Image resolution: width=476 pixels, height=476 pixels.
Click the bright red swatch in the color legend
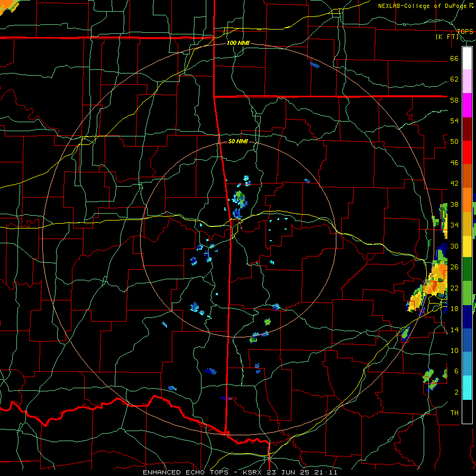coord(467,152)
